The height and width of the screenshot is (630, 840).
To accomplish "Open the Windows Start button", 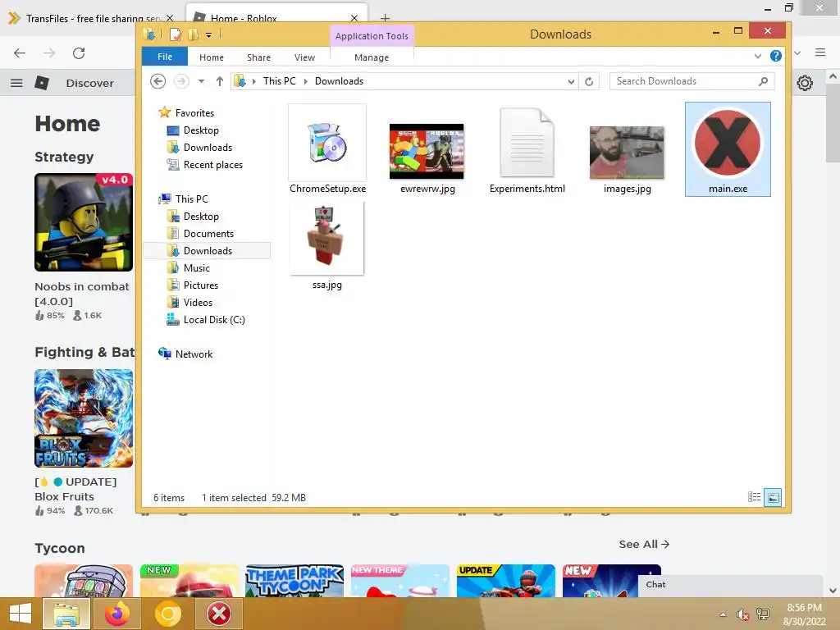I will pyautogui.click(x=21, y=614).
